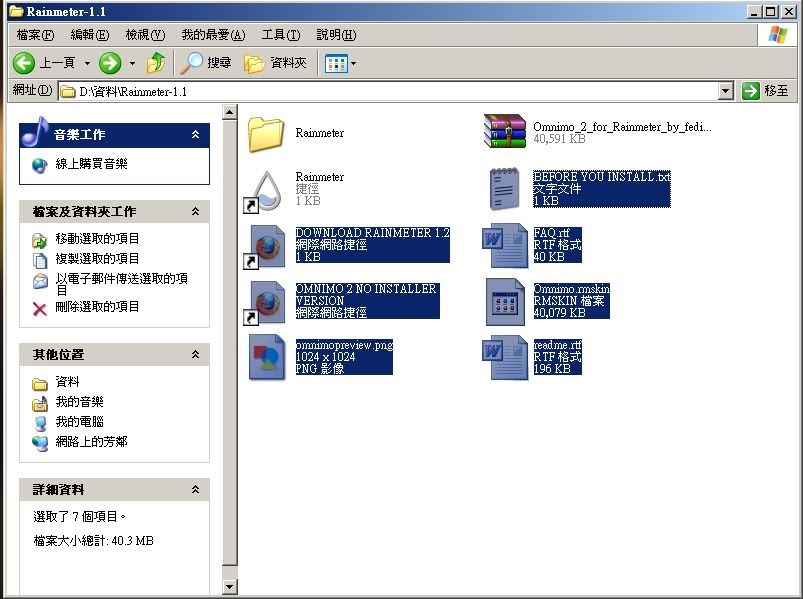Select the Rainmeter shortcut raindrop icon
Viewport: 803px width, 599px height.
point(266,190)
